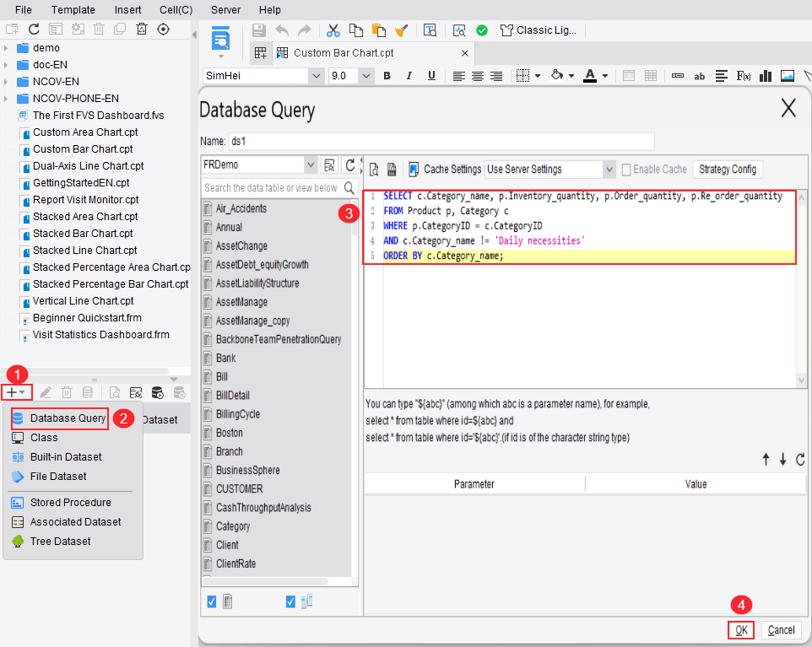Click the Name input field ds1
Image resolution: width=812 pixels, height=647 pixels.
441,142
